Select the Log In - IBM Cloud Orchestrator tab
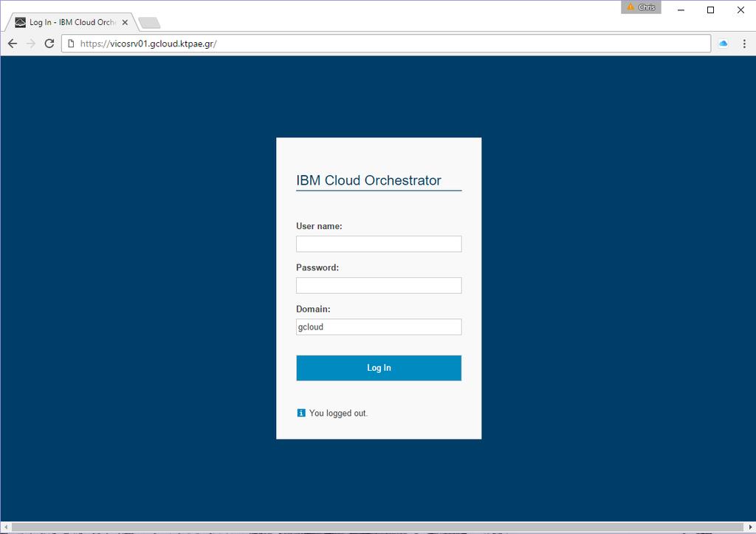Screen dimensions: 756x534 pyautogui.click(x=70, y=22)
